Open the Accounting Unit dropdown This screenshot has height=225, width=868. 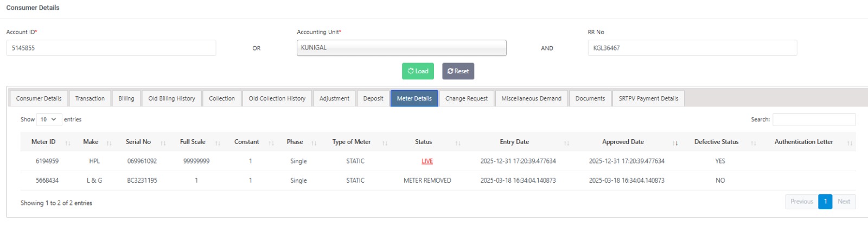tap(401, 48)
